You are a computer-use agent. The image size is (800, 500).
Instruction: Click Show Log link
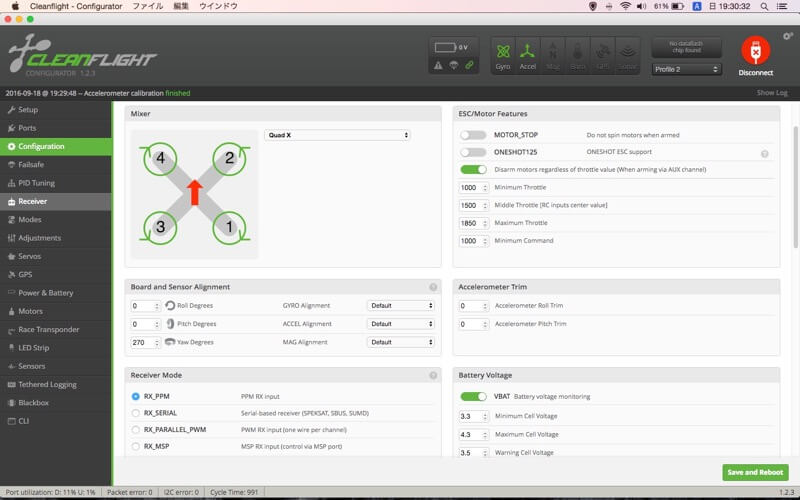tap(772, 93)
